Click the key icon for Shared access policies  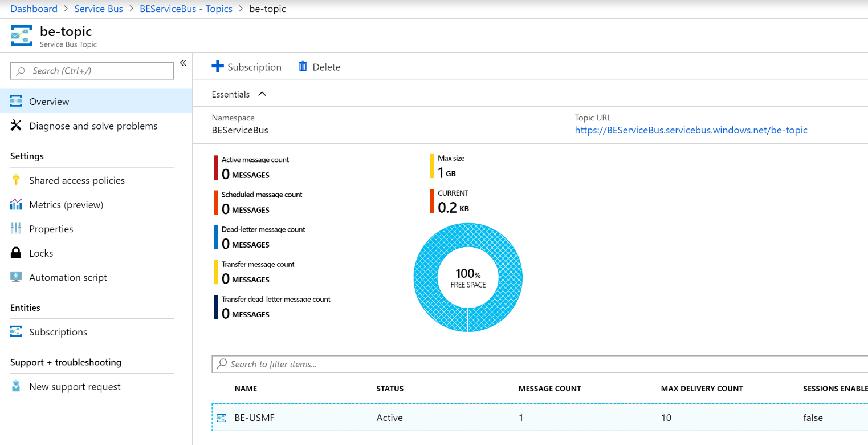(x=16, y=180)
